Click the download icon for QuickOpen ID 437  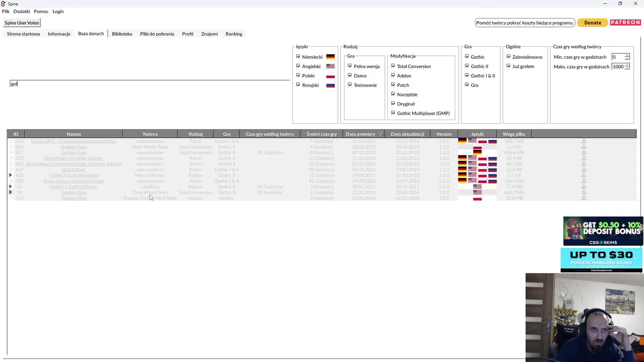(584, 169)
